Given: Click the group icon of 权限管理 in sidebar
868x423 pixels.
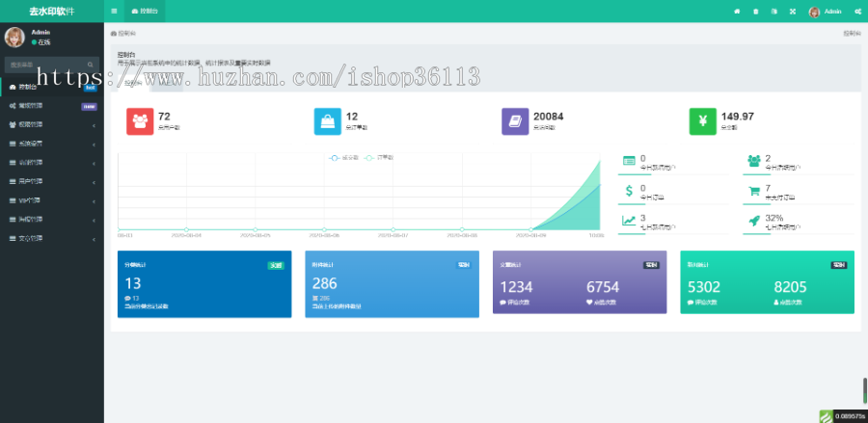Looking at the screenshot, I should pos(13,124).
